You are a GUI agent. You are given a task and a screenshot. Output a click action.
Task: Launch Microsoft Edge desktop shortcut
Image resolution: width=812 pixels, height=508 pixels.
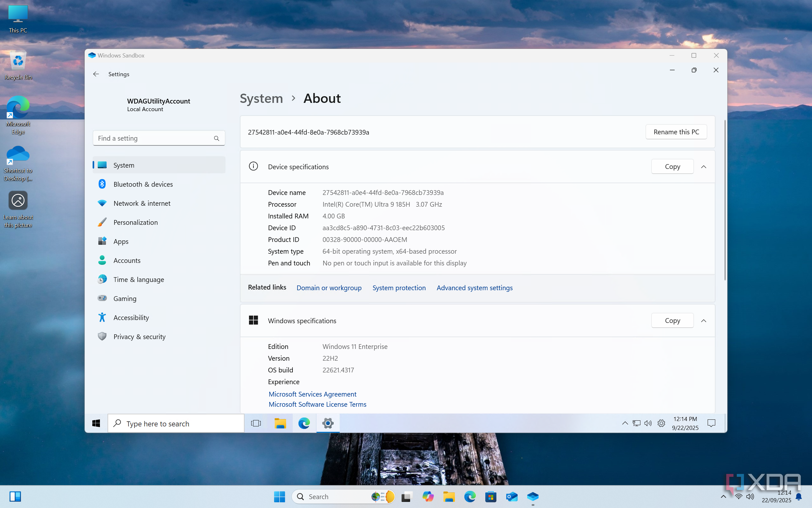pos(18,115)
